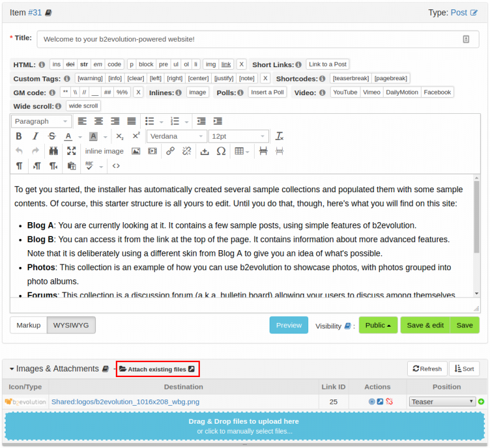Toggle bold formatting in editor toolbar
490x448 pixels.
pos(19,136)
